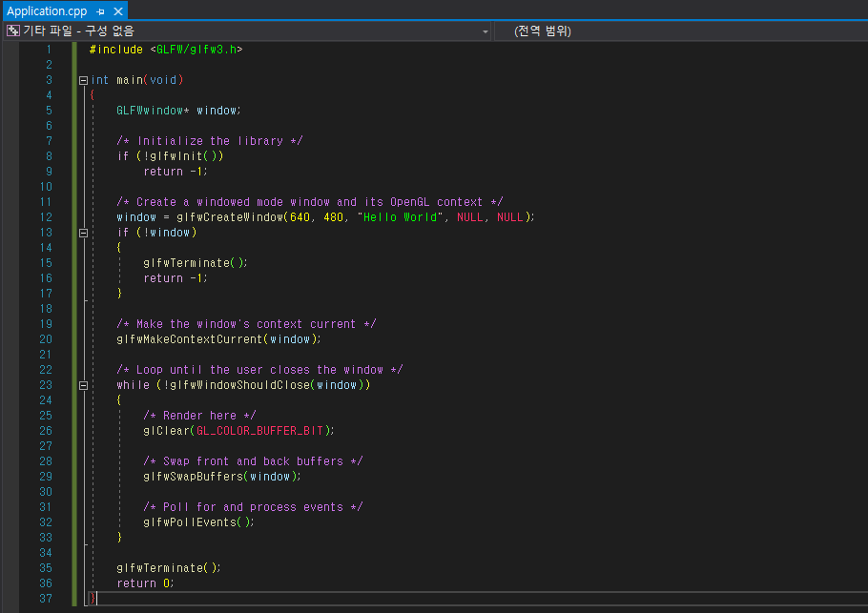Click the Loop until the user closes comment
Image resolution: width=868 pixels, height=613 pixels.
point(259,370)
